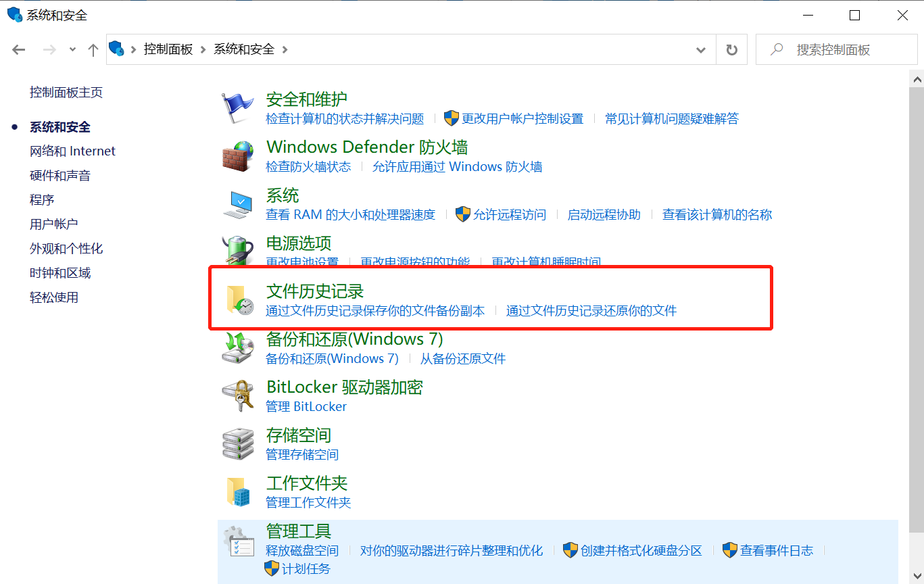Expand the chevron after 系统和安全 breadcrumb
The image size is (924, 584).
click(x=285, y=49)
